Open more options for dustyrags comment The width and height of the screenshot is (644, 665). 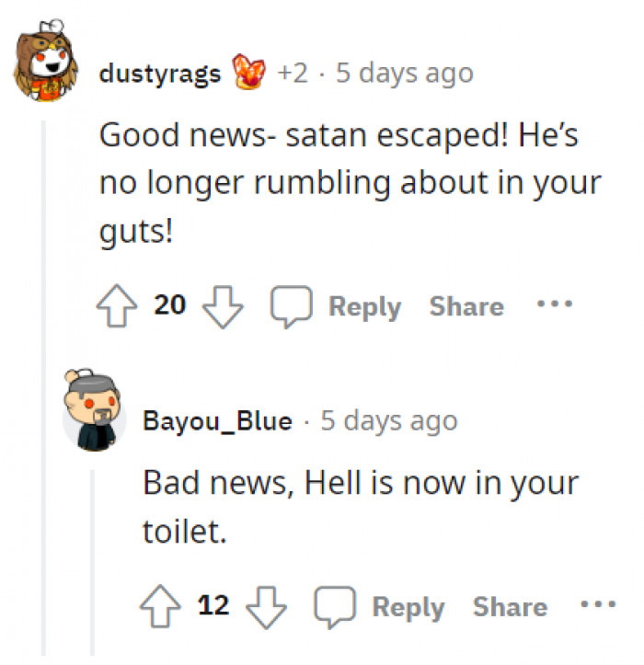[555, 304]
